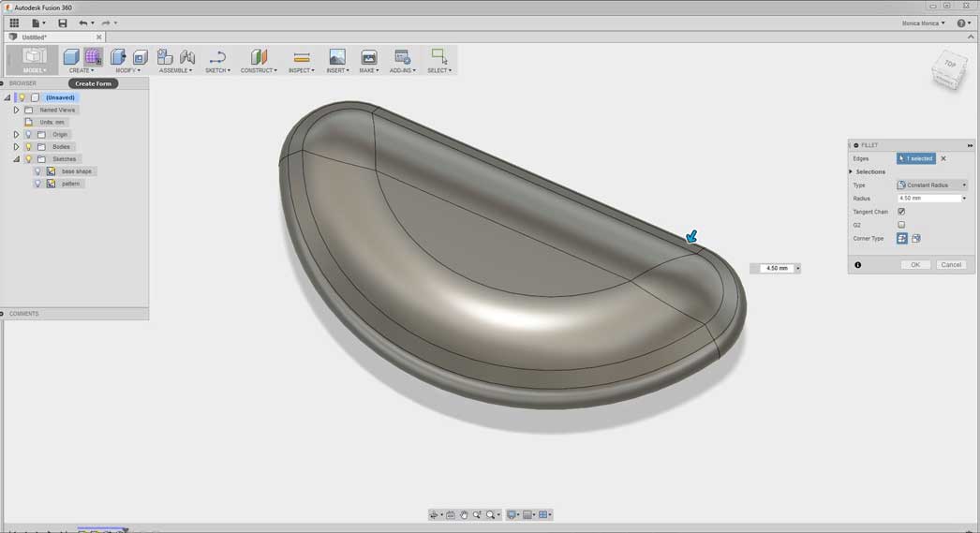Collapse the Unsaved root component node
980x533 pixels.
click(x=7, y=97)
